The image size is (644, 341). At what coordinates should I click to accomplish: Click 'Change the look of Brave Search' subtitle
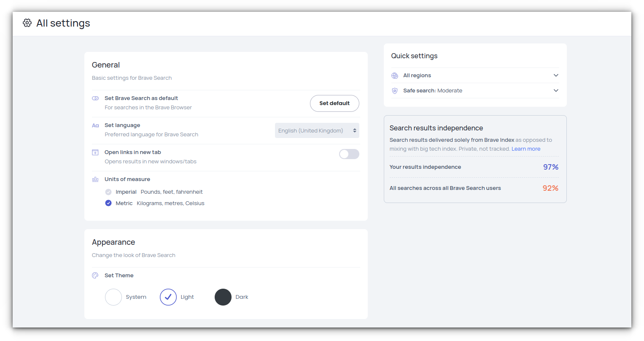point(133,255)
